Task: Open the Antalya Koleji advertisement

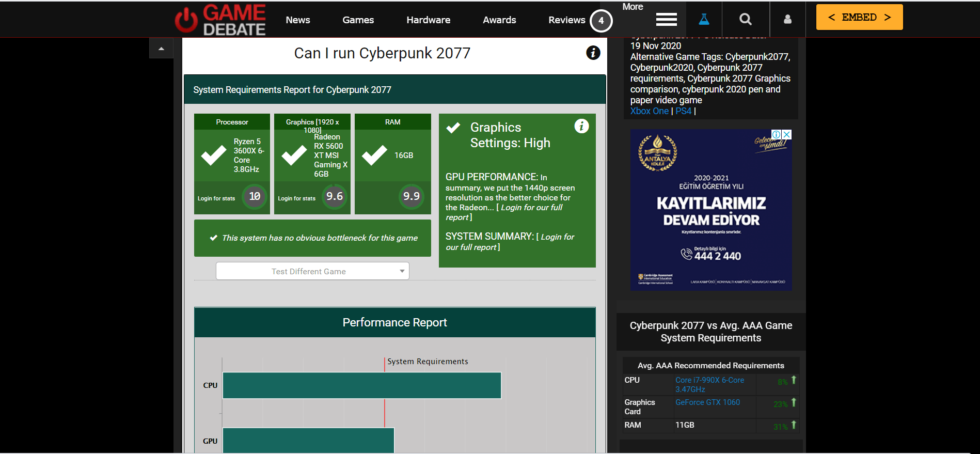Action: (x=711, y=210)
